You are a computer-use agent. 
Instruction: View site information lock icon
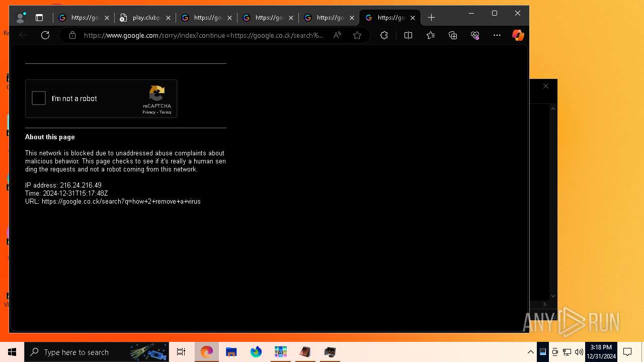click(x=72, y=35)
